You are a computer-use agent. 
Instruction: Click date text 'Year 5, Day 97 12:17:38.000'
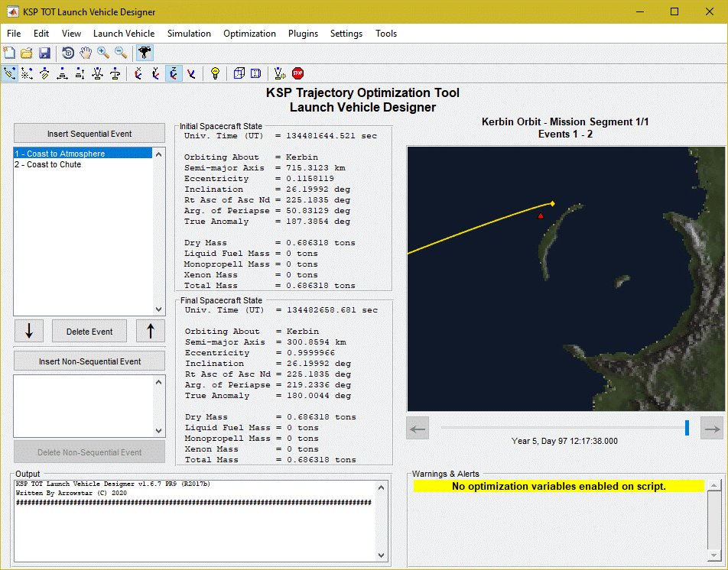[x=564, y=441]
